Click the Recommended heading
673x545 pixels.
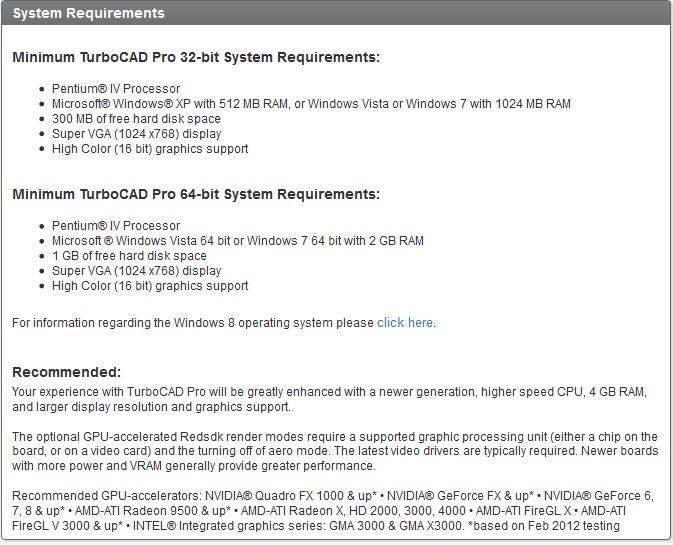click(x=67, y=372)
